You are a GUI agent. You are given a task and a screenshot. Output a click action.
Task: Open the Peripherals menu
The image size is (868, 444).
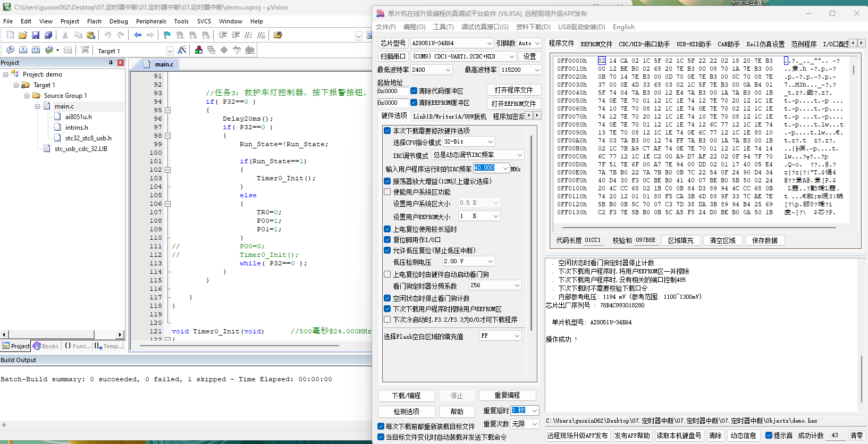pyautogui.click(x=151, y=21)
